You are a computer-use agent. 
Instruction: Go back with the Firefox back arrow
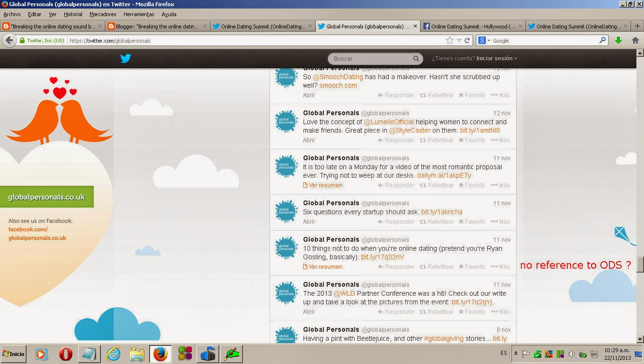[9, 41]
